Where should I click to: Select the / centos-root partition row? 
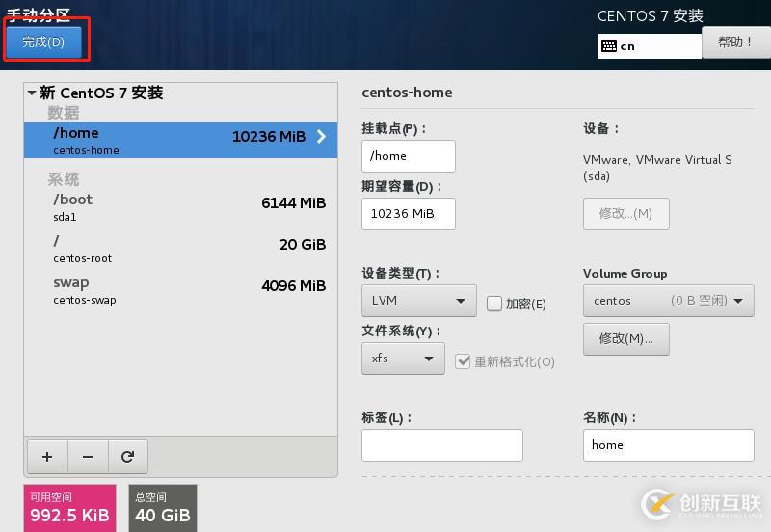coord(180,249)
